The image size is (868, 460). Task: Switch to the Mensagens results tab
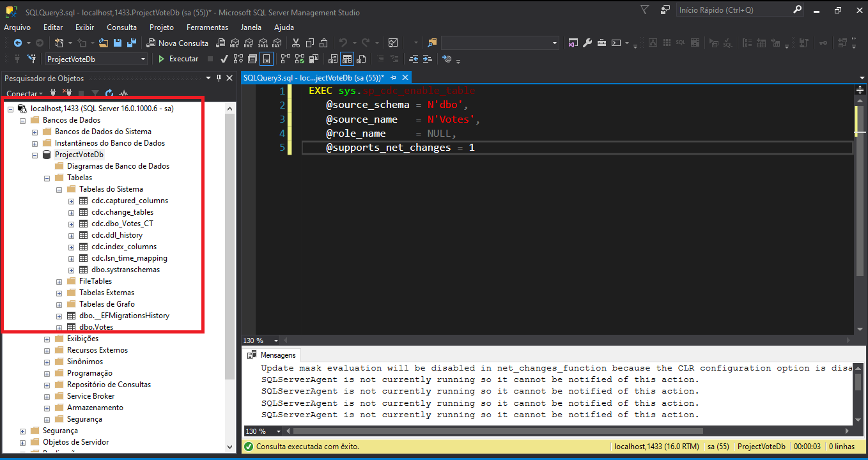click(273, 355)
